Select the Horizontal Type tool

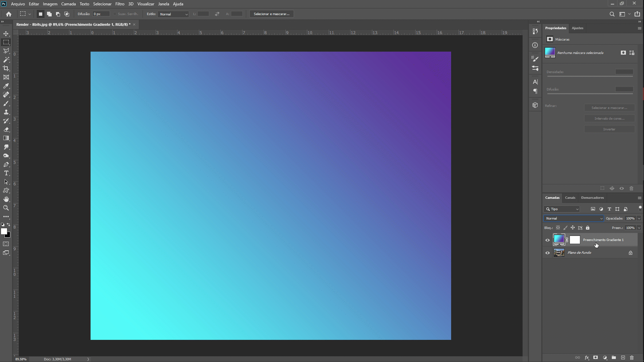point(6,173)
